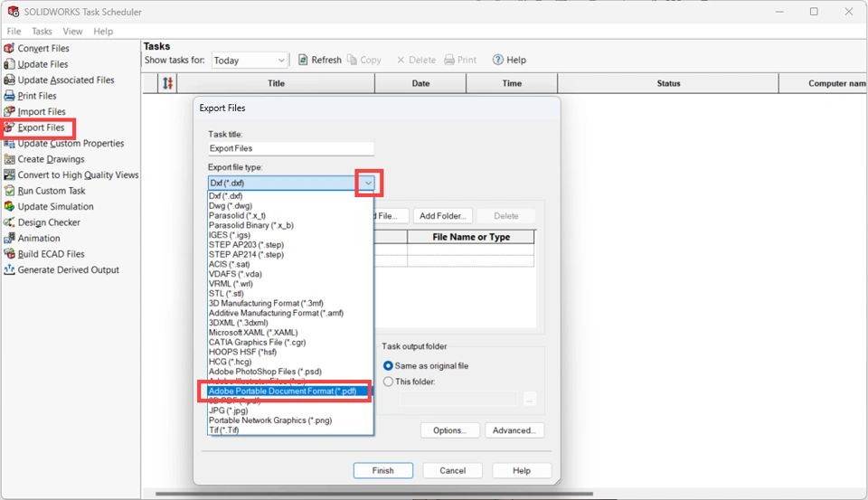
Task: Open the File menu
Action: click(14, 31)
